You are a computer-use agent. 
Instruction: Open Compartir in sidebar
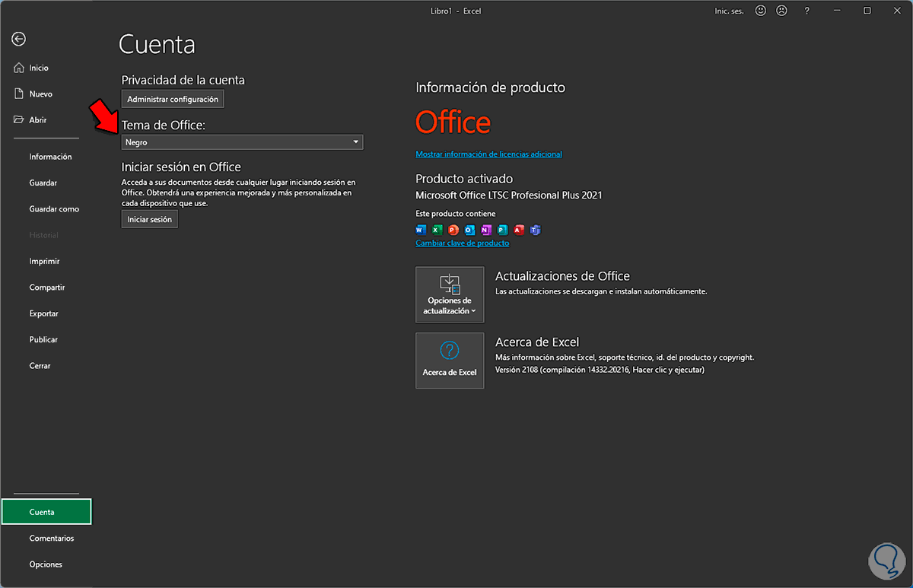[x=47, y=288]
